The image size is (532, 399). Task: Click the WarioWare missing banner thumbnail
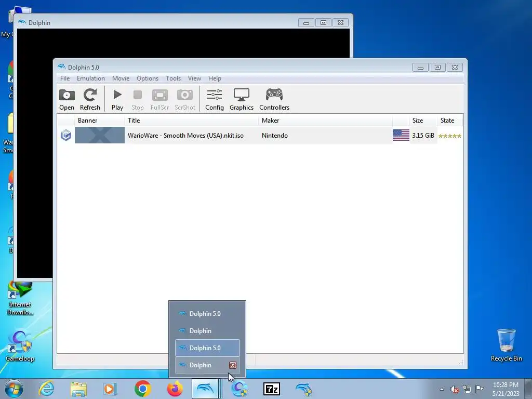click(x=99, y=135)
